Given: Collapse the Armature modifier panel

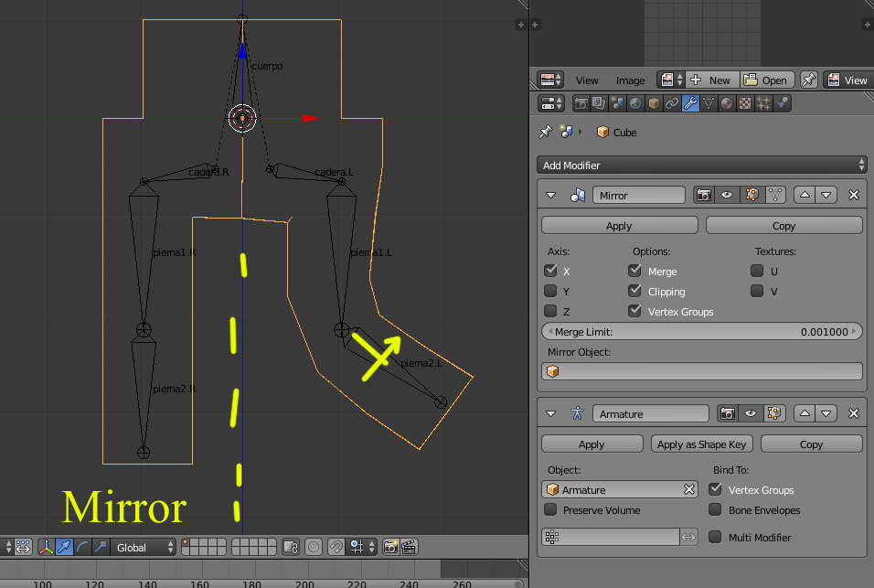Looking at the screenshot, I should click(550, 413).
